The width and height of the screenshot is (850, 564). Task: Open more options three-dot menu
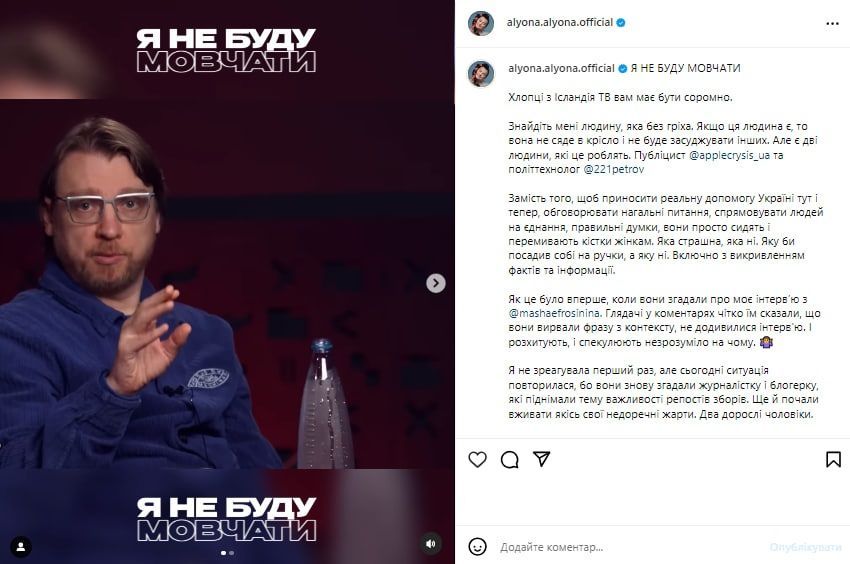(x=832, y=23)
